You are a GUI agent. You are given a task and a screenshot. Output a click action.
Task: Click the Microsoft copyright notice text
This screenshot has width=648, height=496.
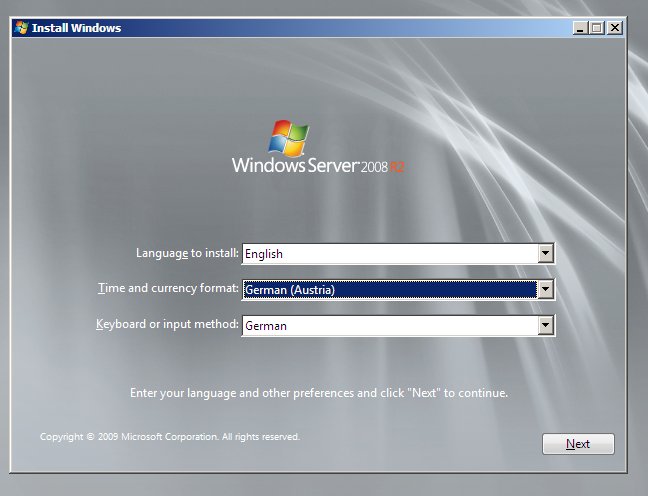(170, 436)
